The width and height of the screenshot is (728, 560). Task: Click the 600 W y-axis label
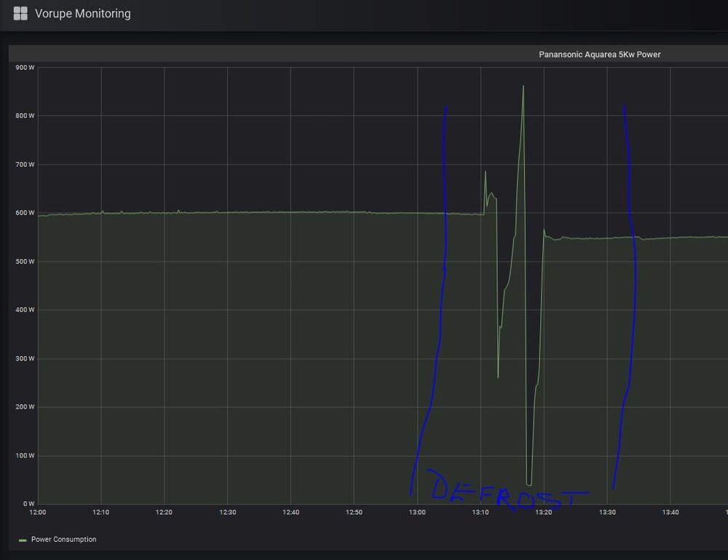click(25, 213)
